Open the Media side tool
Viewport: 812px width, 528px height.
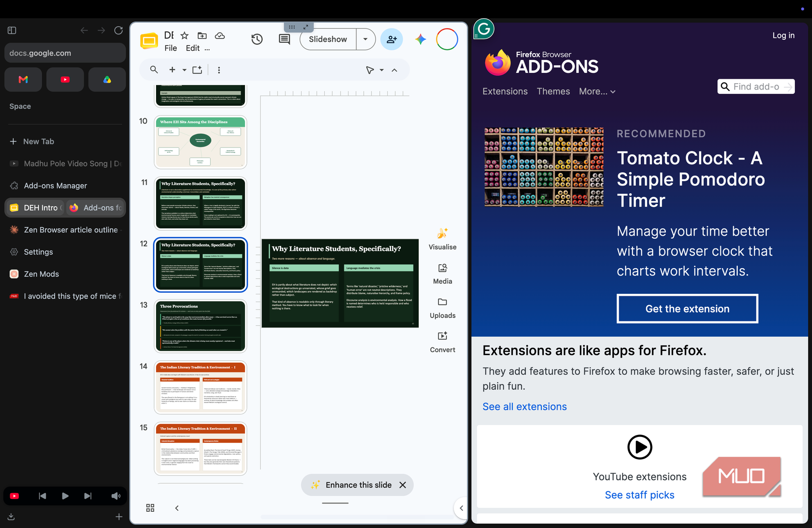coord(442,274)
